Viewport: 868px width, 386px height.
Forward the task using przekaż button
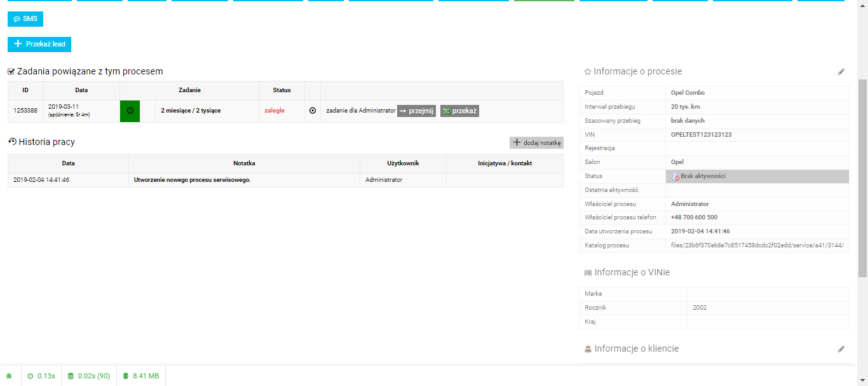pyautogui.click(x=459, y=111)
